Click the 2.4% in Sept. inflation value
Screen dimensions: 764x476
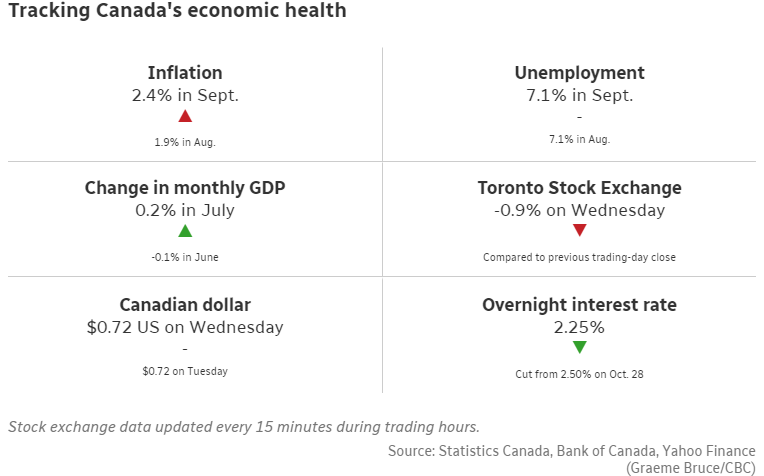[x=185, y=96]
